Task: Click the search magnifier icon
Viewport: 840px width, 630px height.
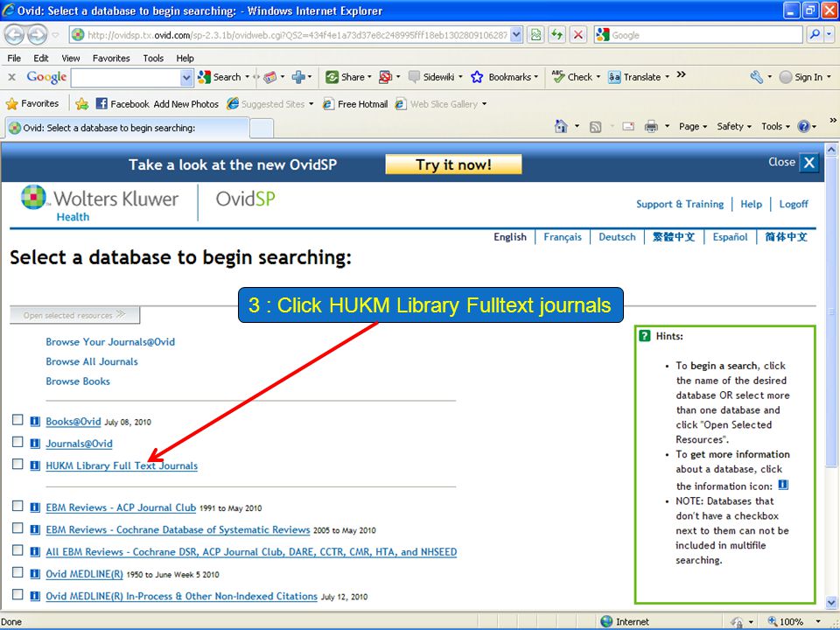Action: (815, 35)
